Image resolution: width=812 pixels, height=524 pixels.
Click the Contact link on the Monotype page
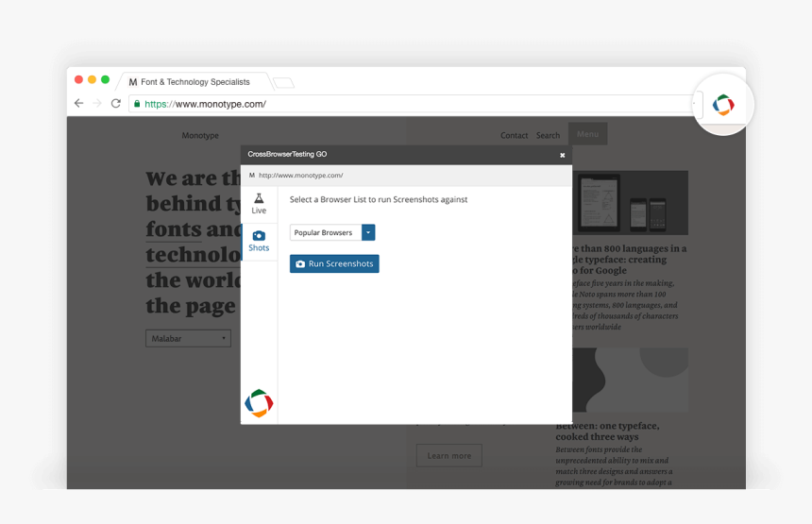coord(515,135)
